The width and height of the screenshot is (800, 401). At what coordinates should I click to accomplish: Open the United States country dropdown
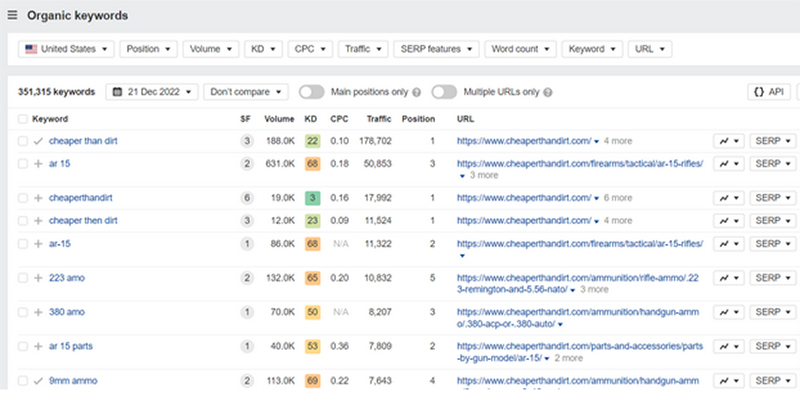coord(66,49)
